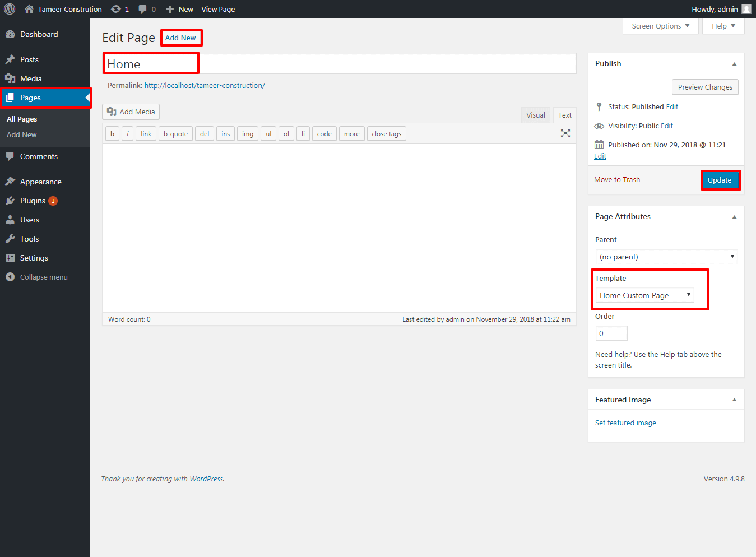
Task: Click the ul quicktag button
Action: (x=268, y=134)
